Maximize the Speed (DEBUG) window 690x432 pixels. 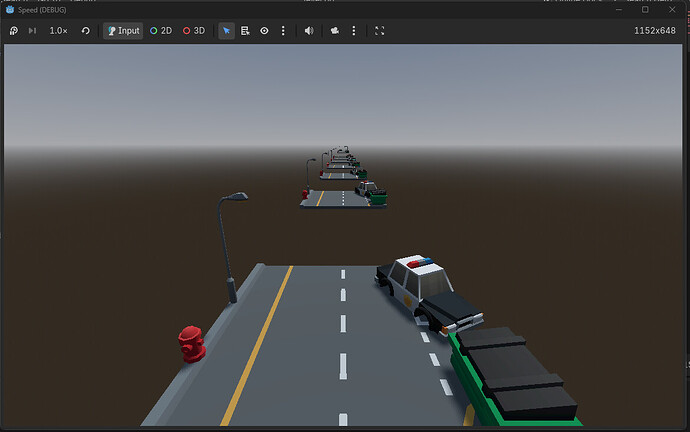point(645,9)
